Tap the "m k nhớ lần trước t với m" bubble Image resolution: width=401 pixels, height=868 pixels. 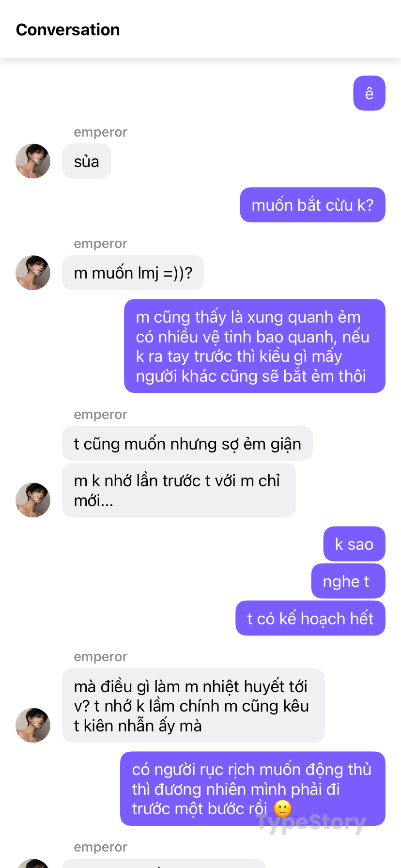click(x=179, y=490)
